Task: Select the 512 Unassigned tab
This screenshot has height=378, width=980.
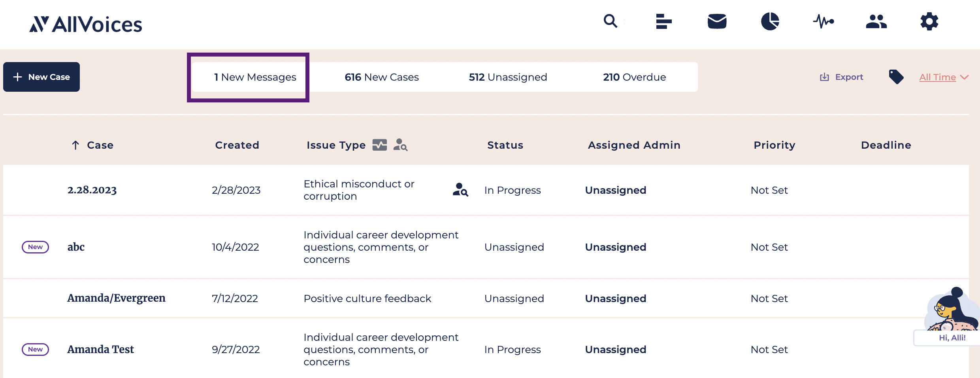Action: click(508, 77)
